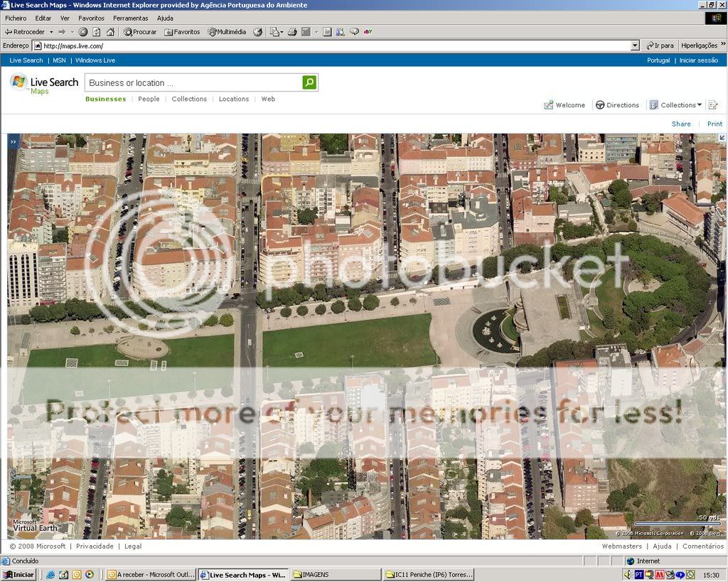Viewport: 728px width, 582px height.
Task: Select the People search tab
Action: coord(149,99)
